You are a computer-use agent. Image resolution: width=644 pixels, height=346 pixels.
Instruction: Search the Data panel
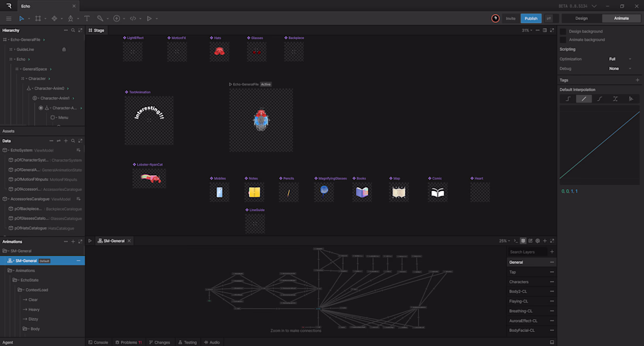(73, 141)
